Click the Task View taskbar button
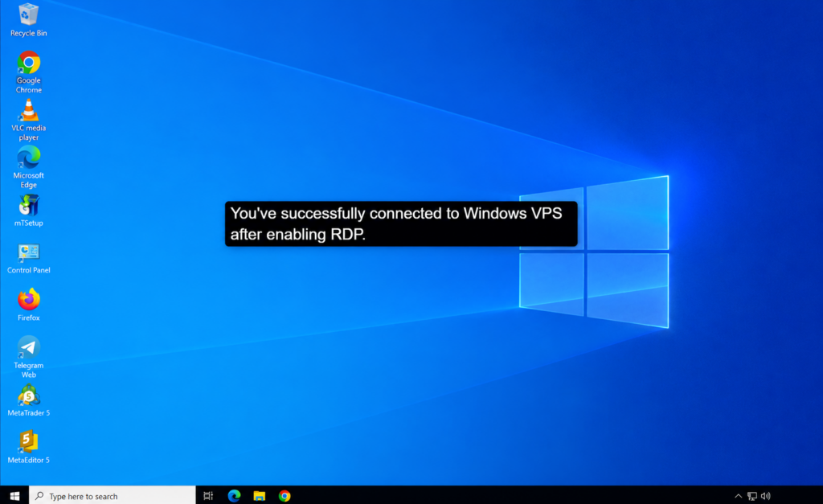The width and height of the screenshot is (823, 504). pos(208,496)
